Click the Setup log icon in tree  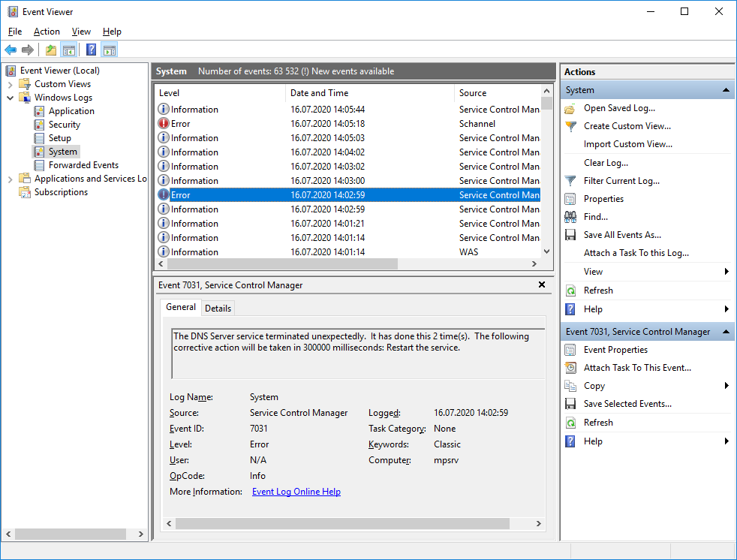pos(40,138)
